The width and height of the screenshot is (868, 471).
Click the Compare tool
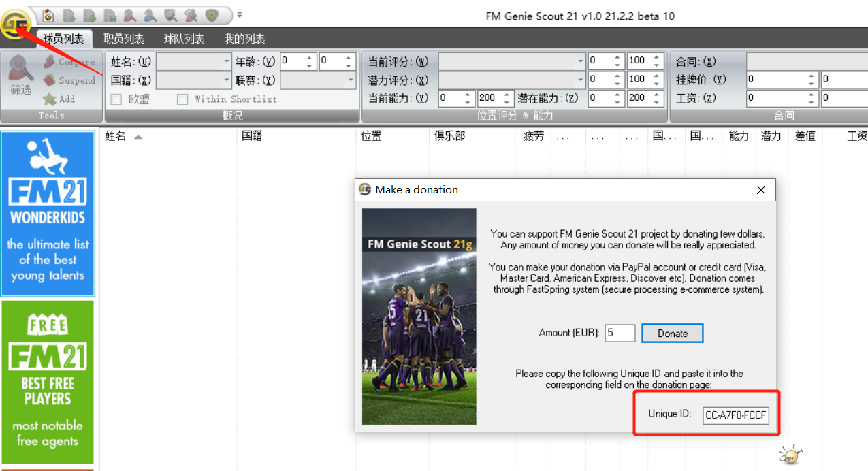pyautogui.click(x=69, y=62)
